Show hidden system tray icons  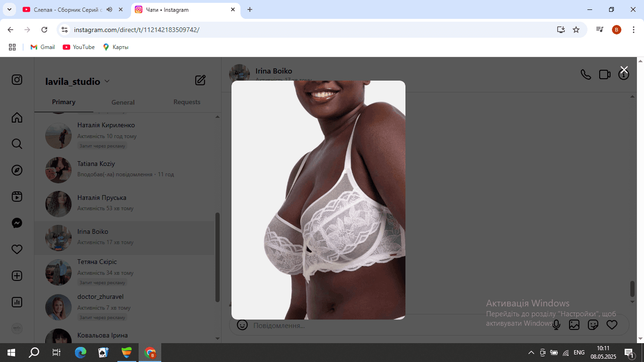click(x=531, y=353)
